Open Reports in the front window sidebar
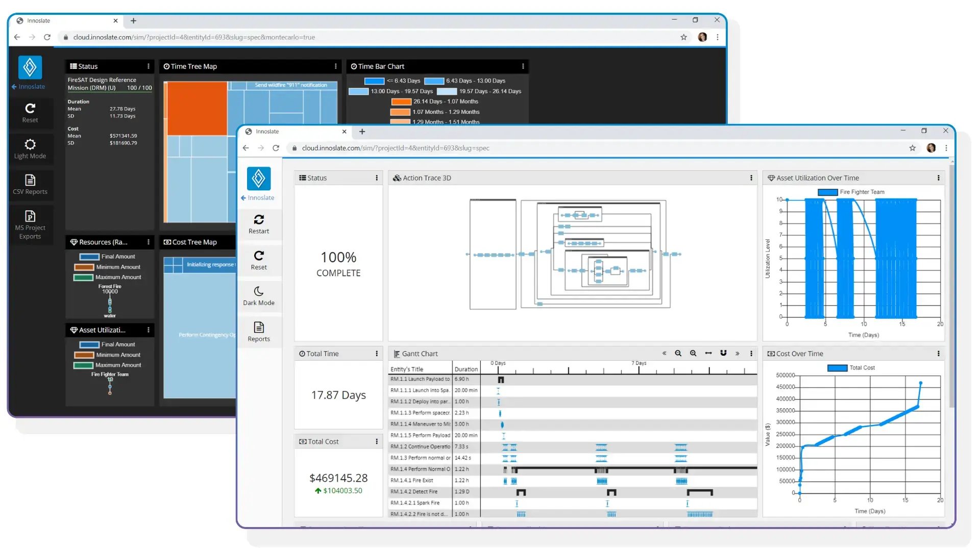Viewport: 980px width, 551px height. tap(259, 332)
